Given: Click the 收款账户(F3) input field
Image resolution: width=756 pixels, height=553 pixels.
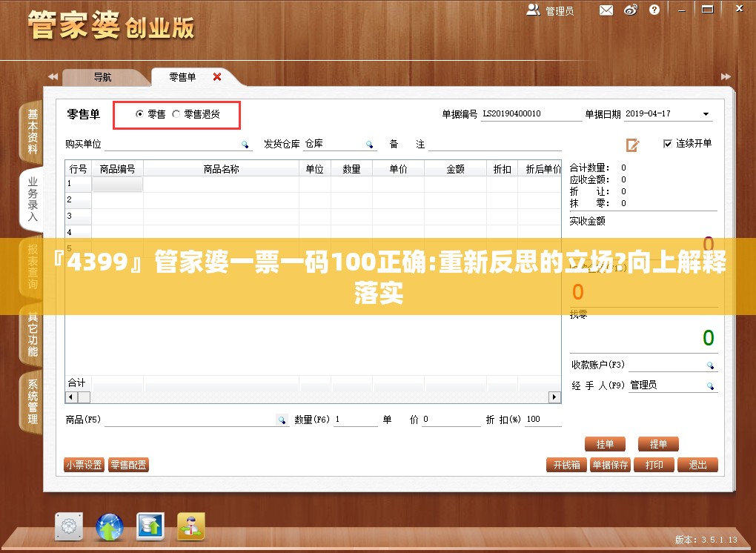Looking at the screenshot, I should [673, 365].
